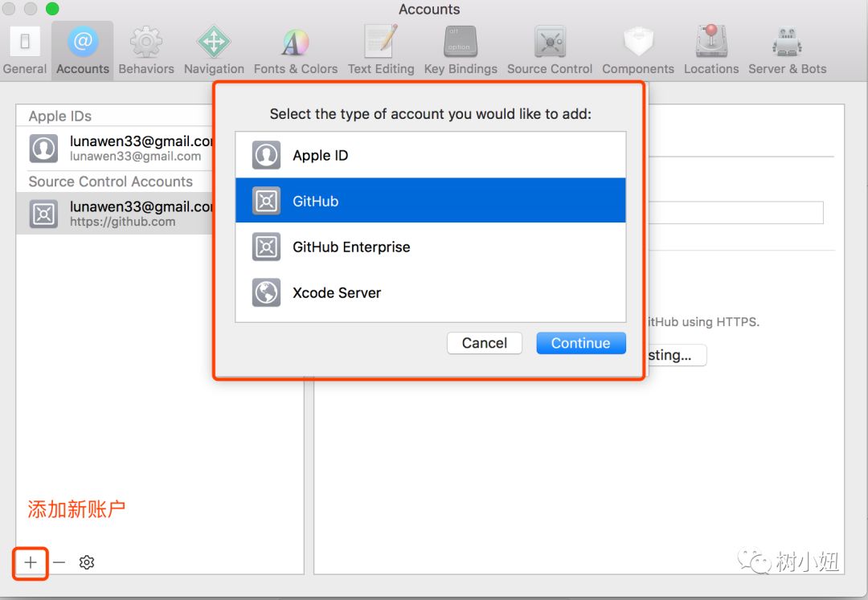Cancel the add account dialog
868x600 pixels.
[485, 343]
